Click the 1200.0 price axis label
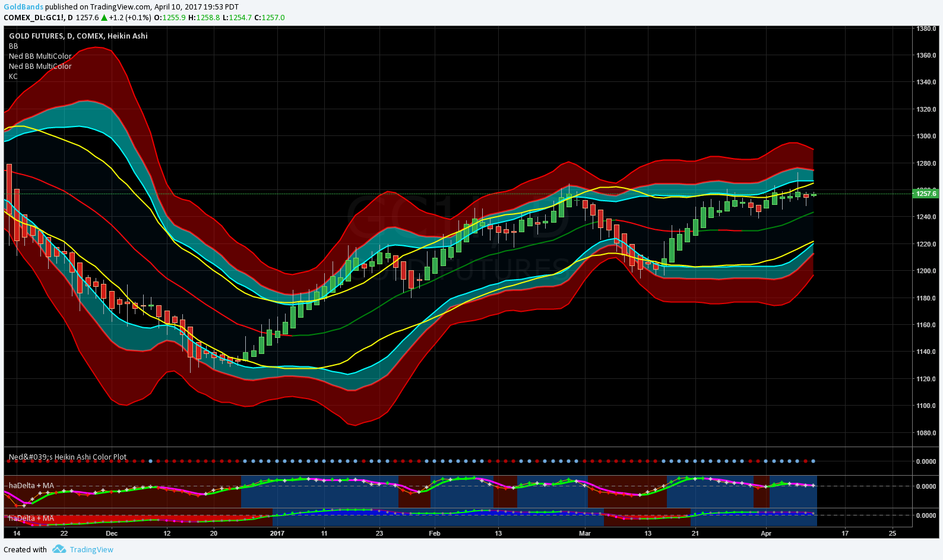The height and width of the screenshot is (560, 943). click(926, 271)
